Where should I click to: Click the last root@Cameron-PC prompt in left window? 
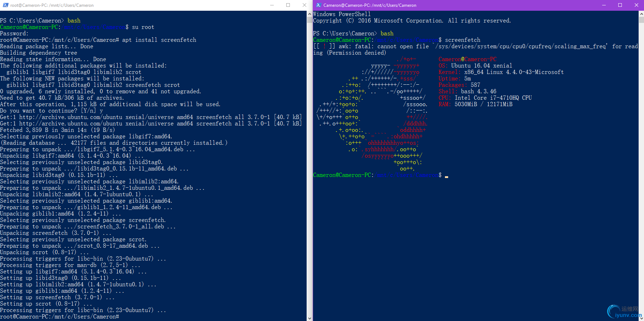59,317
